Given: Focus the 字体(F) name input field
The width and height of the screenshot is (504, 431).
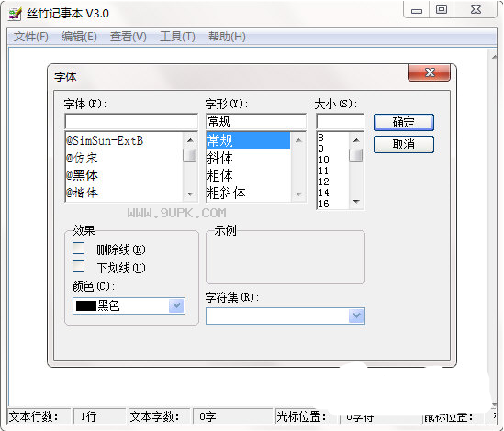Looking at the screenshot, I should pos(131,122).
